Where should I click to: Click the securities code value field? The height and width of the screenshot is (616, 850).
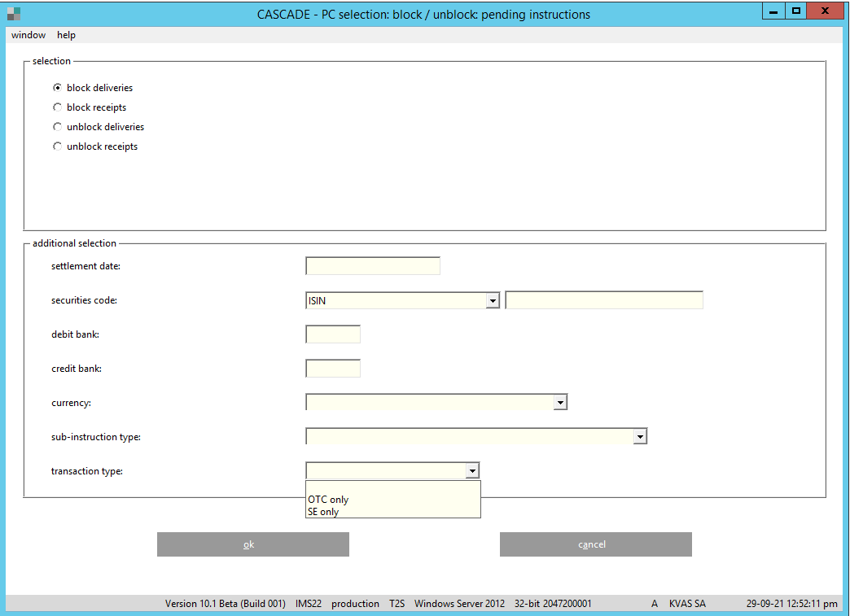click(x=603, y=300)
